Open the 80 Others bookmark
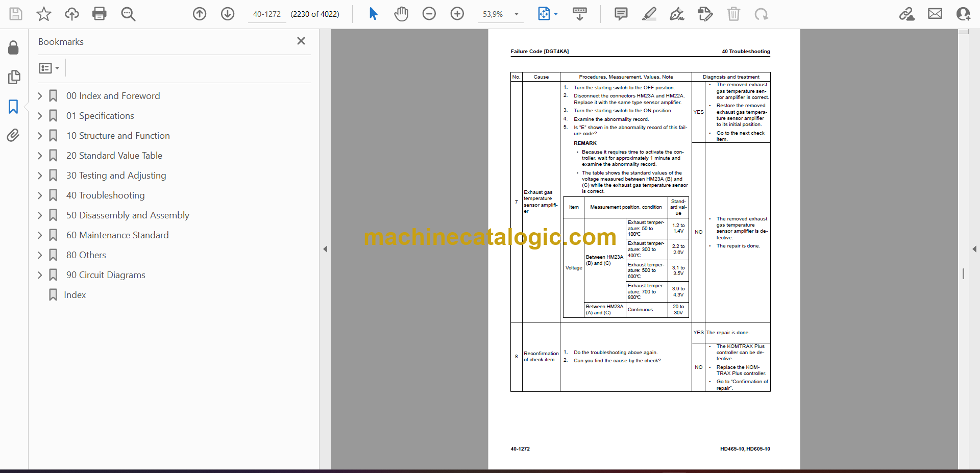 tap(86, 255)
